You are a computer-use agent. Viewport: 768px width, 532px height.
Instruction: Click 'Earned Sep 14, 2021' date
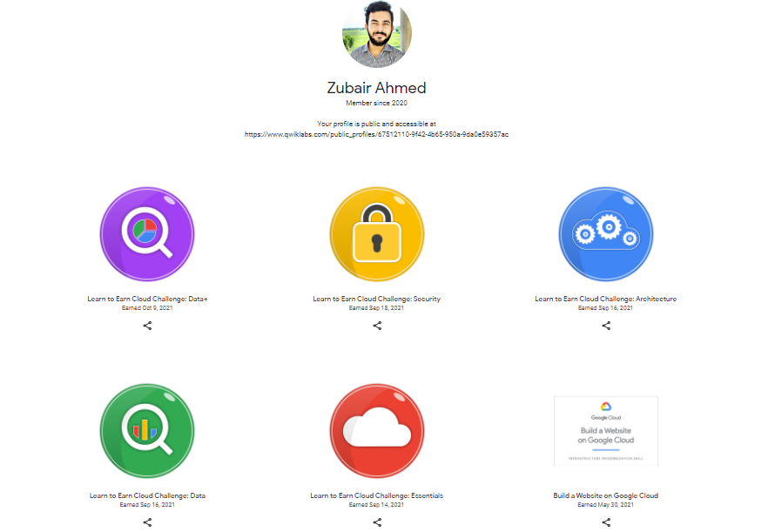(x=377, y=504)
